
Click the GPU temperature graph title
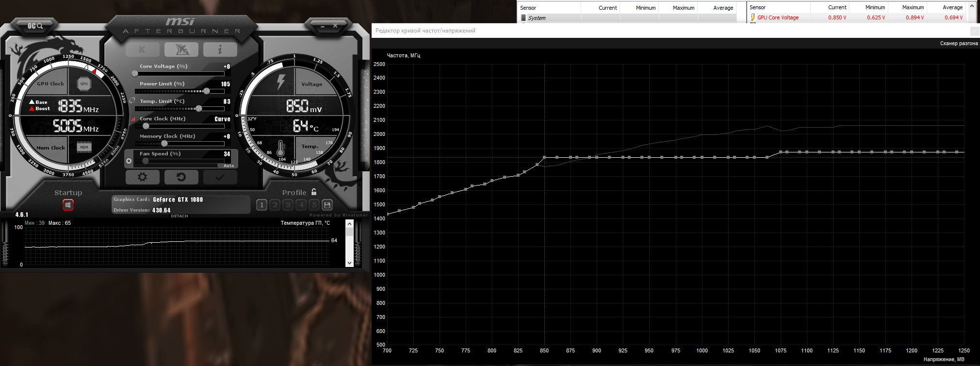pos(305,223)
